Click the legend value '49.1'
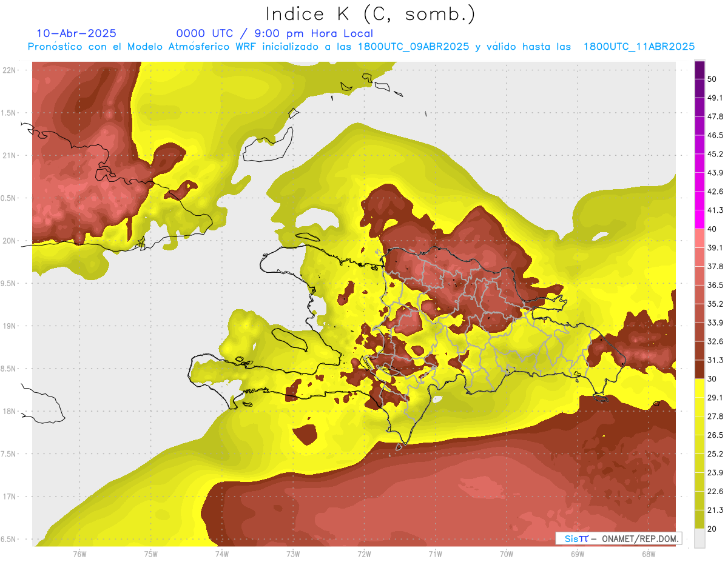This screenshot has height=562, width=728. tap(715, 98)
